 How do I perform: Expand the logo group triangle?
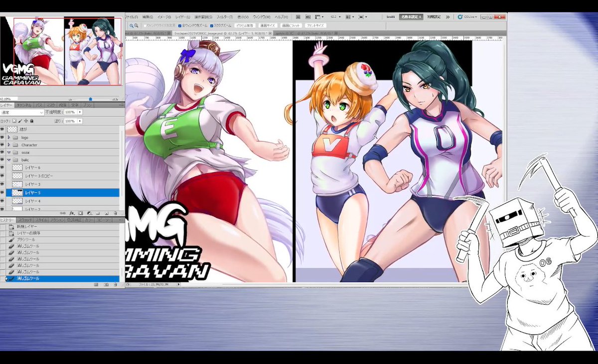(9, 137)
